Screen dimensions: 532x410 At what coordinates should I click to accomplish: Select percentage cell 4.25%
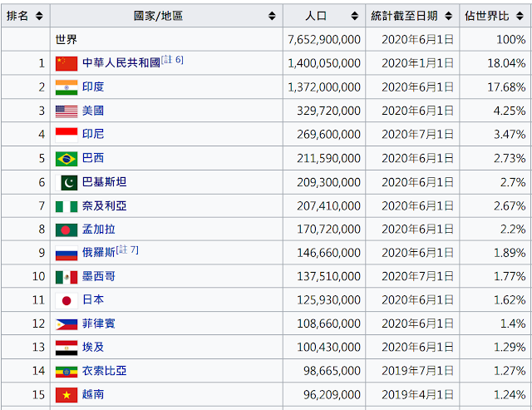point(510,111)
